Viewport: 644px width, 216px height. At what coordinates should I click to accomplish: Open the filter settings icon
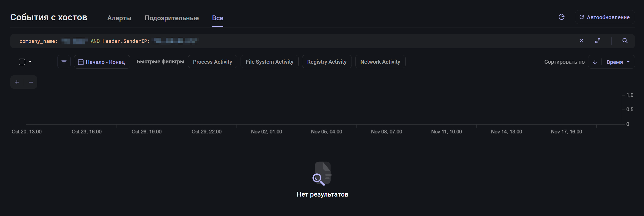tap(64, 62)
